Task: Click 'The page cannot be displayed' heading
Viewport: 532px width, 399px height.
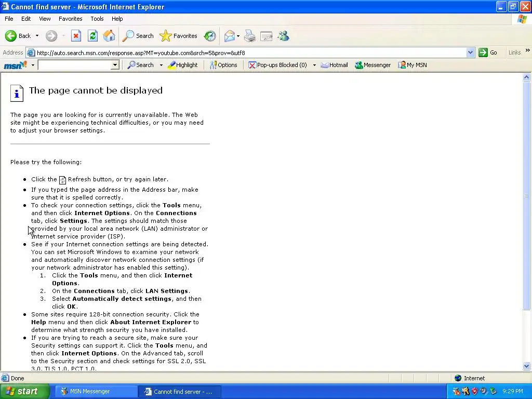Action: 96,90
